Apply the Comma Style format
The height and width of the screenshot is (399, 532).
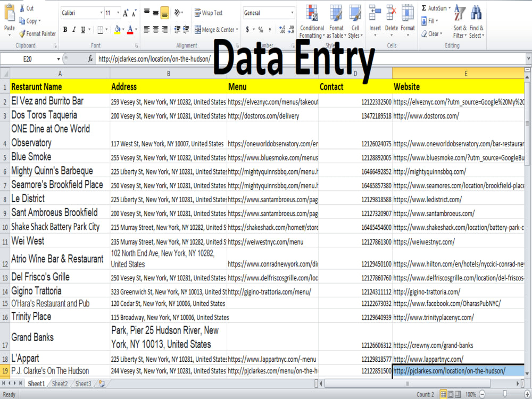point(270,29)
